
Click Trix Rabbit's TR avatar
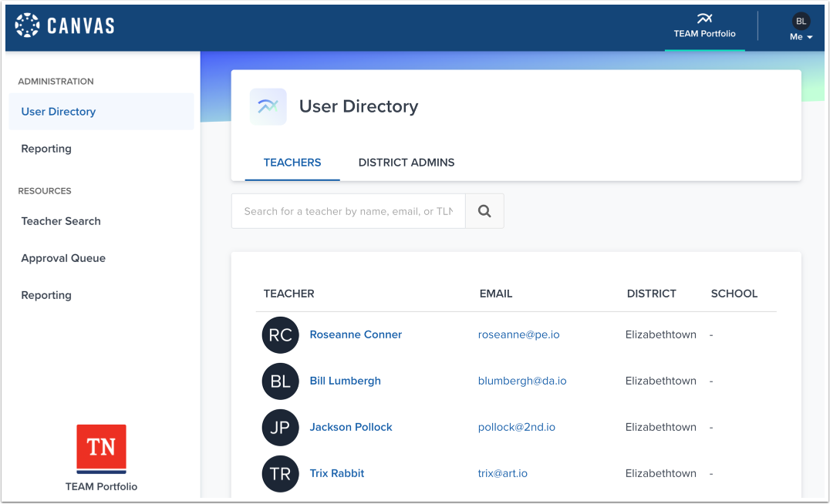[x=280, y=473]
